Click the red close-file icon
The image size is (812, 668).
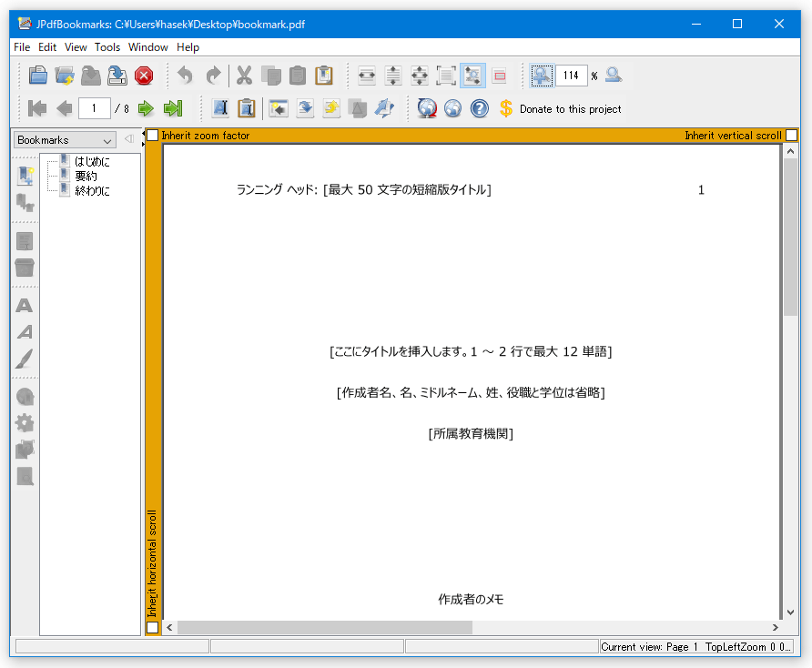144,76
